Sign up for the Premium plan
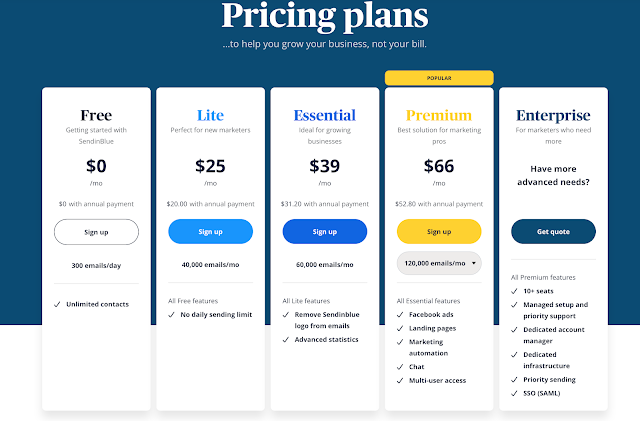 click(x=439, y=232)
